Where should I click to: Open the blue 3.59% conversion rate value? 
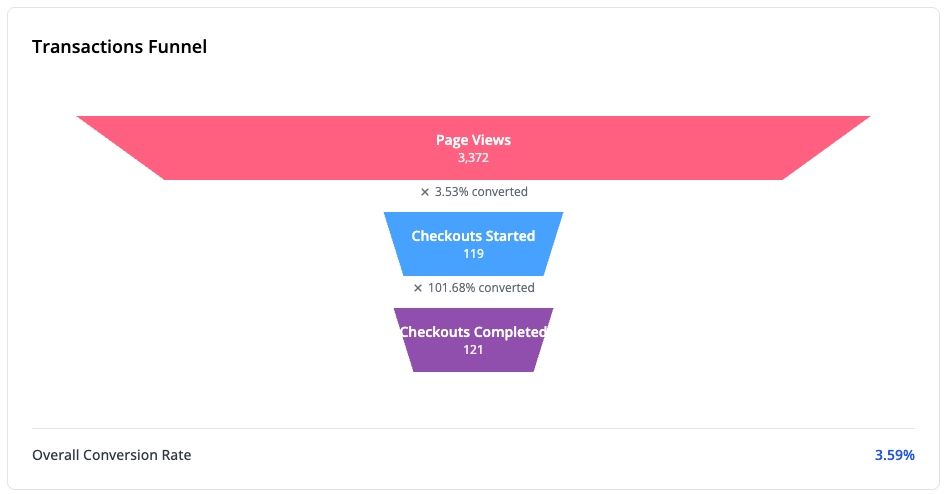[894, 455]
